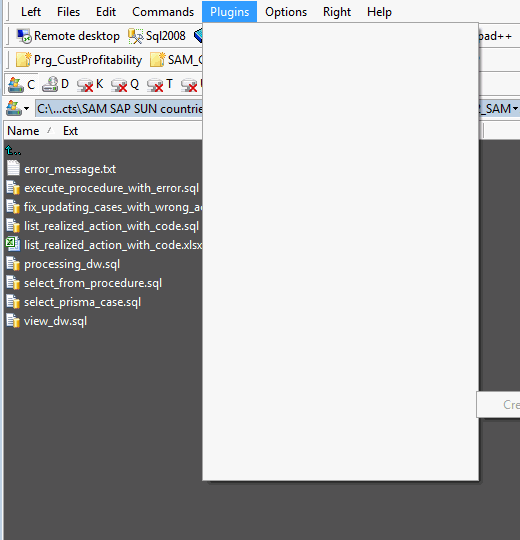This screenshot has width=520, height=540.
Task: Launch Remote desktop from the toolbar
Action: [x=69, y=36]
